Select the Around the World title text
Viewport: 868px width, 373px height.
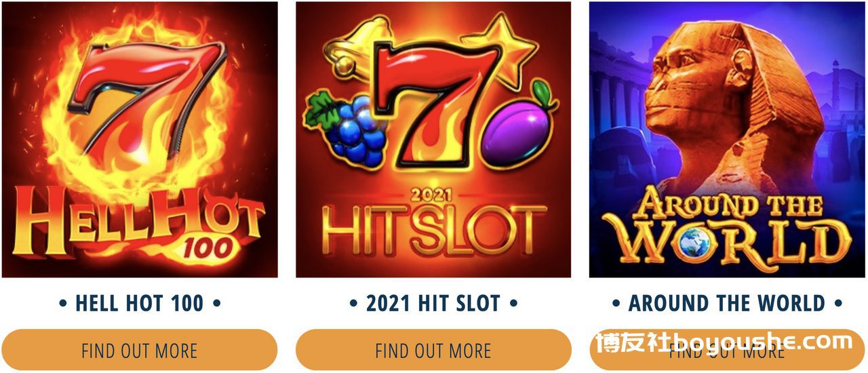[x=728, y=303]
